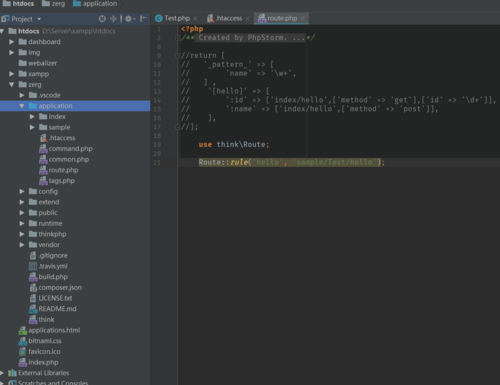Expand the dashboard folder

tap(12, 42)
